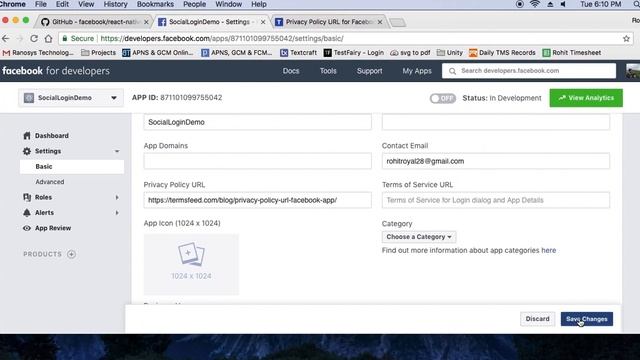Screen dimensions: 640x360
Task: Click the developers.facebook.com search box
Action: (529, 71)
